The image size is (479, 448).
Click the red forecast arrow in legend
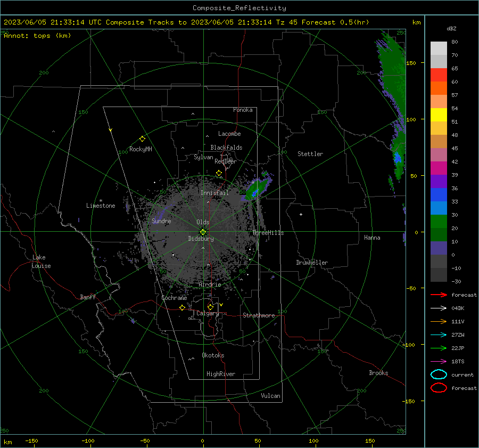439,295
